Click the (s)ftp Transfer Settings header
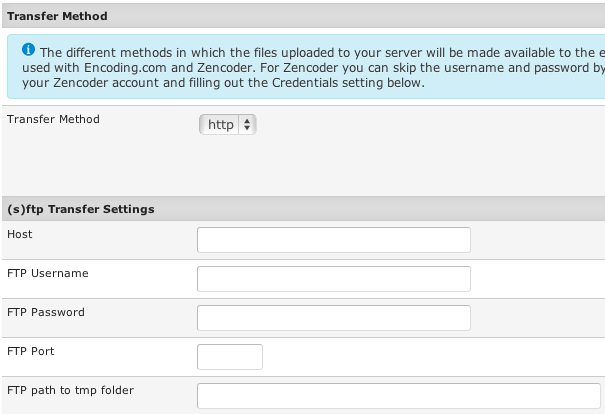Screen dimensions: 605x414 pyautogui.click(x=80, y=209)
